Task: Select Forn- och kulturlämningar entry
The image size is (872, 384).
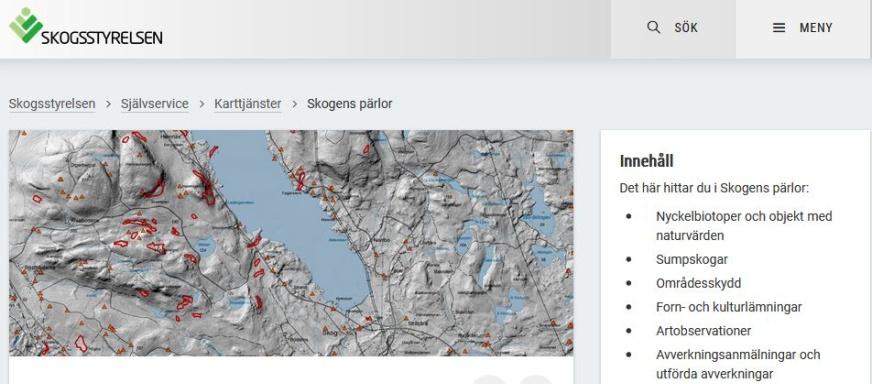Action: tap(729, 307)
